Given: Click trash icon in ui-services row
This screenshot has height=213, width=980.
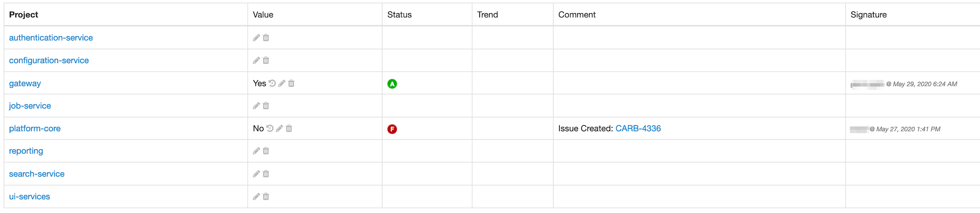Looking at the screenshot, I should point(266,196).
